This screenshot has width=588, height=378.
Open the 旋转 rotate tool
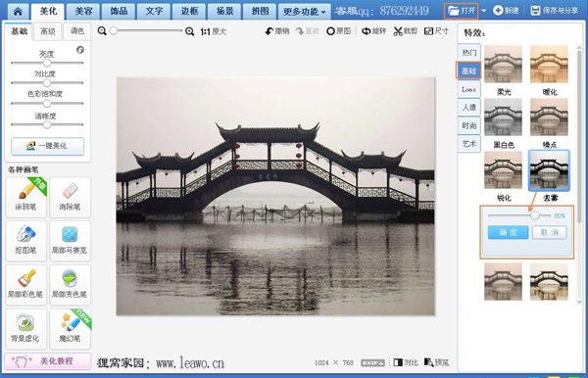(x=373, y=31)
